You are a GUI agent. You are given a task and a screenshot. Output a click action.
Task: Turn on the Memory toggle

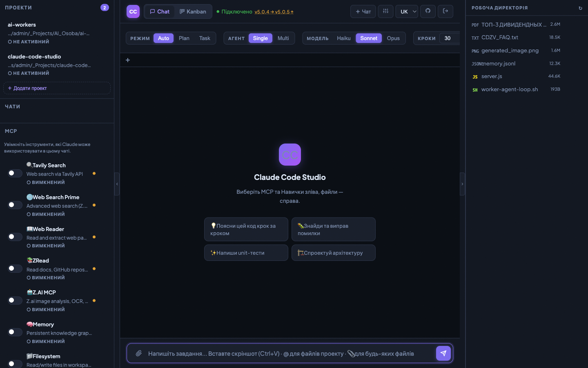pyautogui.click(x=15, y=332)
